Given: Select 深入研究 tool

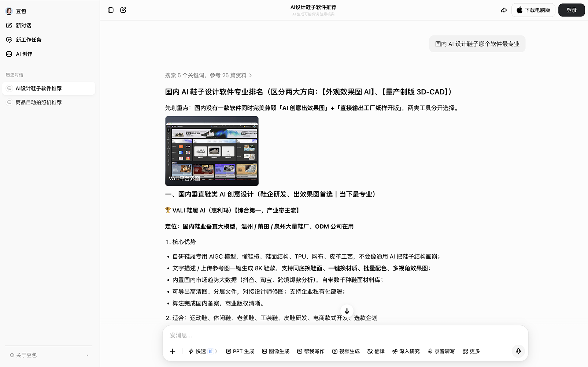Looking at the screenshot, I should (406, 351).
